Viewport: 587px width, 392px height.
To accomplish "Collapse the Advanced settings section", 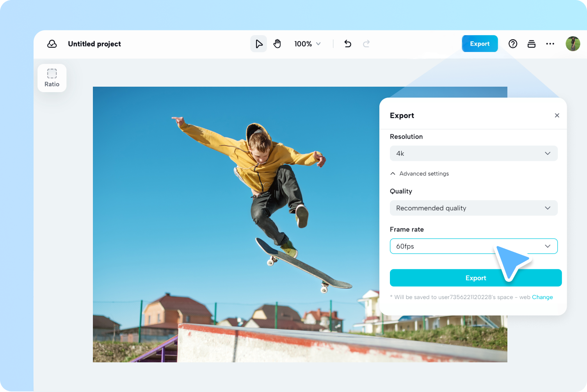I will [x=420, y=173].
